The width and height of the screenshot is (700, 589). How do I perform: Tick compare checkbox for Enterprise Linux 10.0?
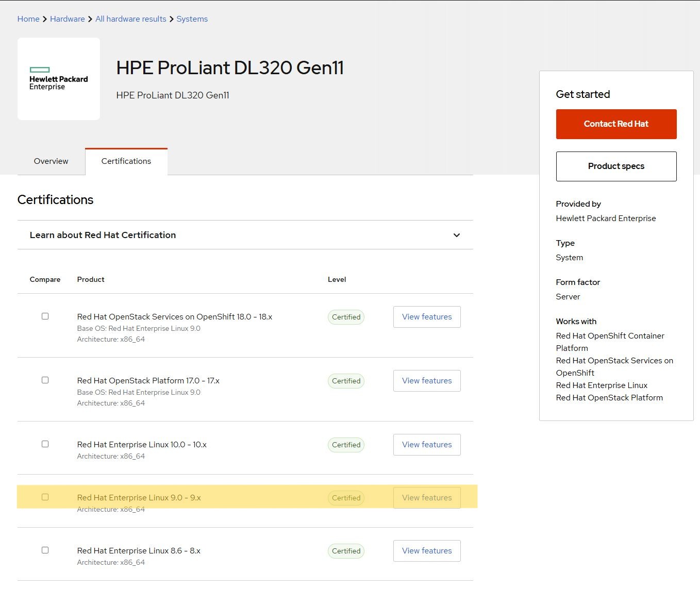45,444
